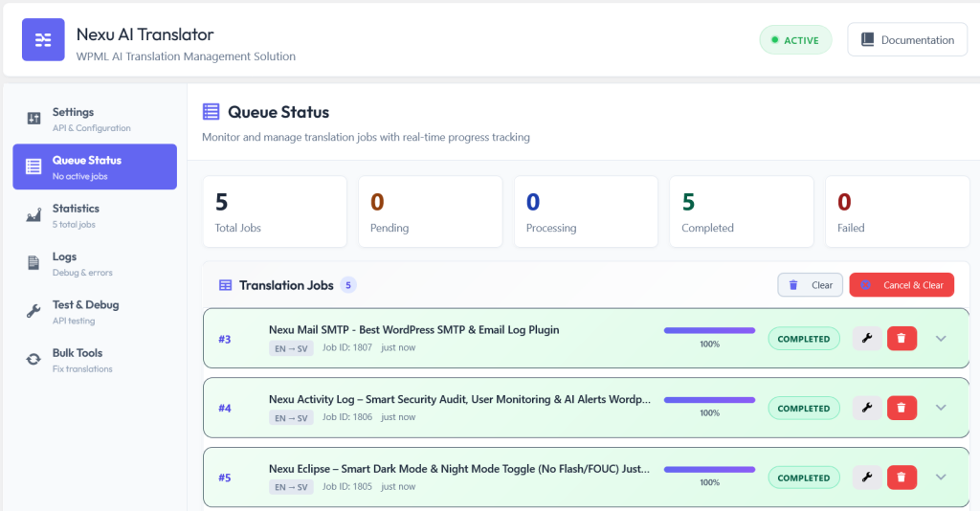Click the COMPLETED badge on job #5
The width and height of the screenshot is (980, 511).
(804, 478)
